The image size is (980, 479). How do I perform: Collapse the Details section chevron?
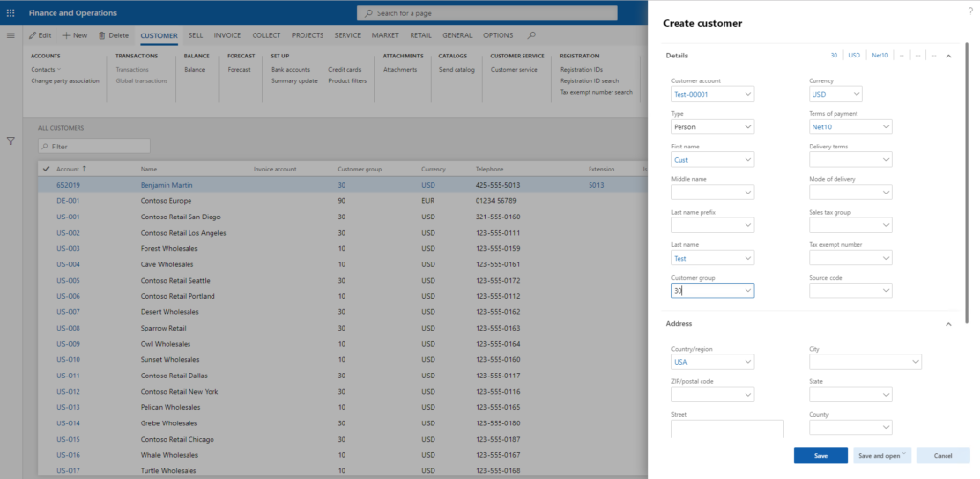[x=948, y=56]
